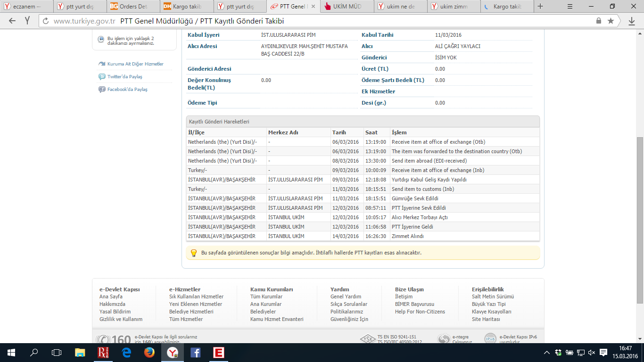This screenshot has height=362, width=644.
Task: Bookmark the page with the star icon
Action: coord(611,21)
